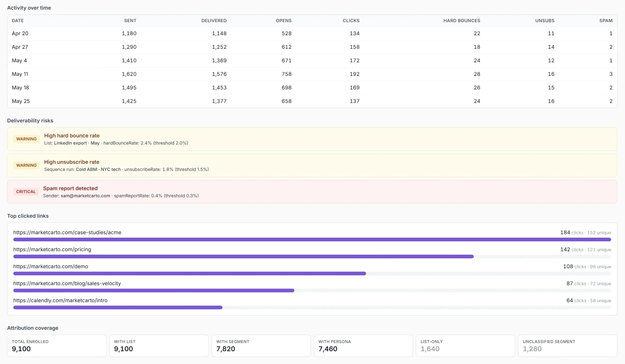The height and width of the screenshot is (364, 625).
Task: Click the UNSUBS column header
Action: point(545,21)
